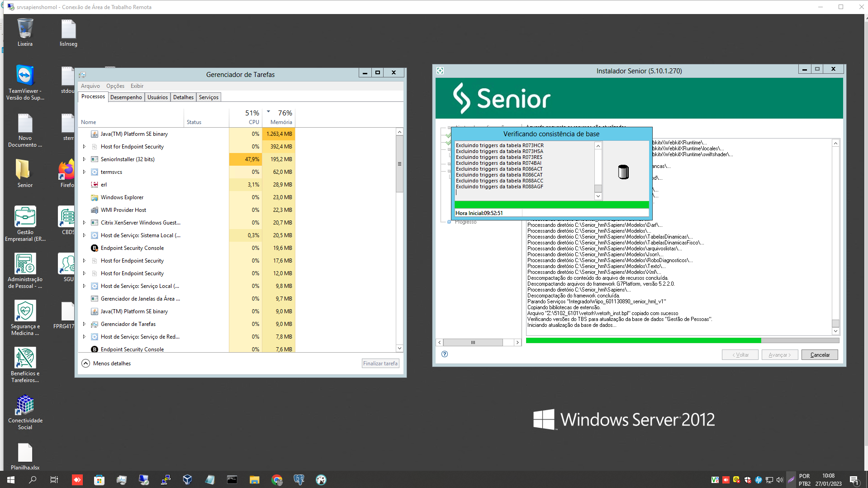Collapse details via Menos detalhes
The width and height of the screenshot is (868, 488).
point(107,363)
